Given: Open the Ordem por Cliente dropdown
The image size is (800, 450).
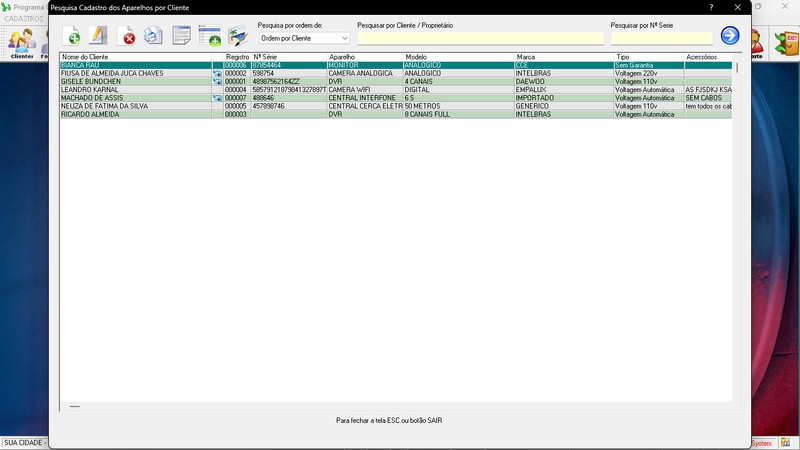Looking at the screenshot, I should point(304,38).
